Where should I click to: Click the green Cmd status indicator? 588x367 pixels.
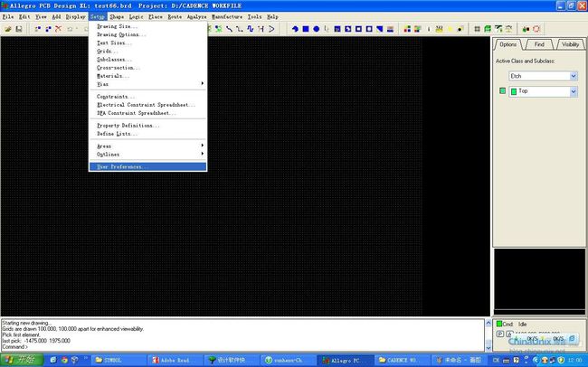point(499,324)
